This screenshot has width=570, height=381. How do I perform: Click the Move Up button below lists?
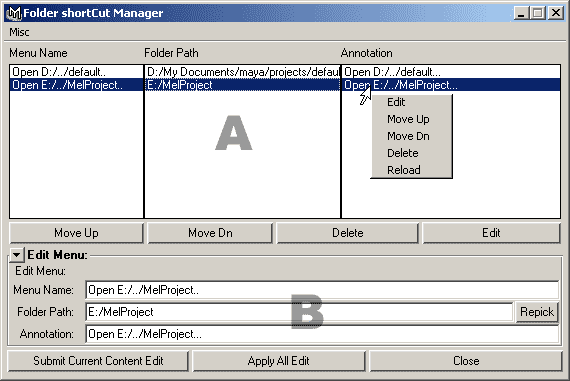click(76, 233)
